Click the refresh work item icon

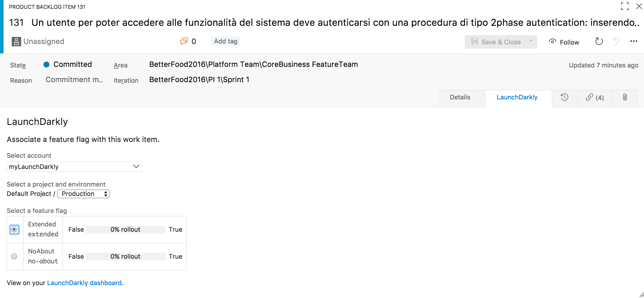pyautogui.click(x=599, y=42)
